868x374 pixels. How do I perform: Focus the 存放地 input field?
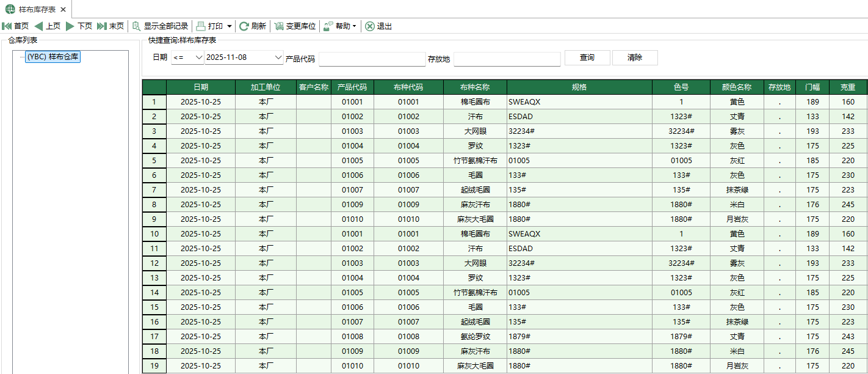click(507, 59)
